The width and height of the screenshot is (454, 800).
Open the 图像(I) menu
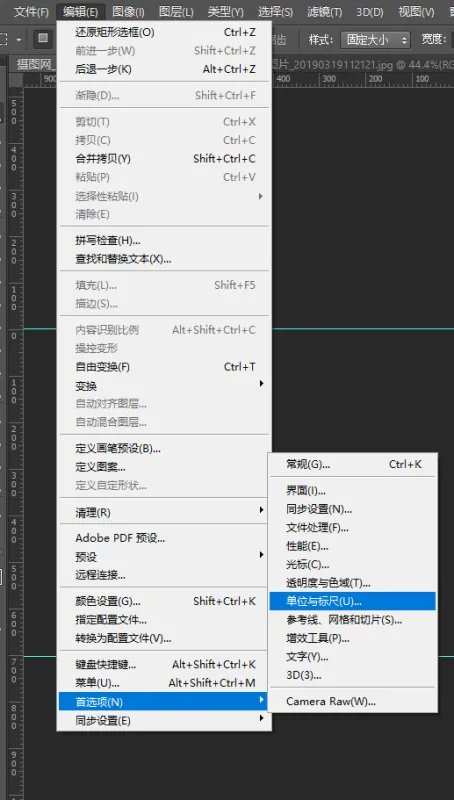pos(128,12)
